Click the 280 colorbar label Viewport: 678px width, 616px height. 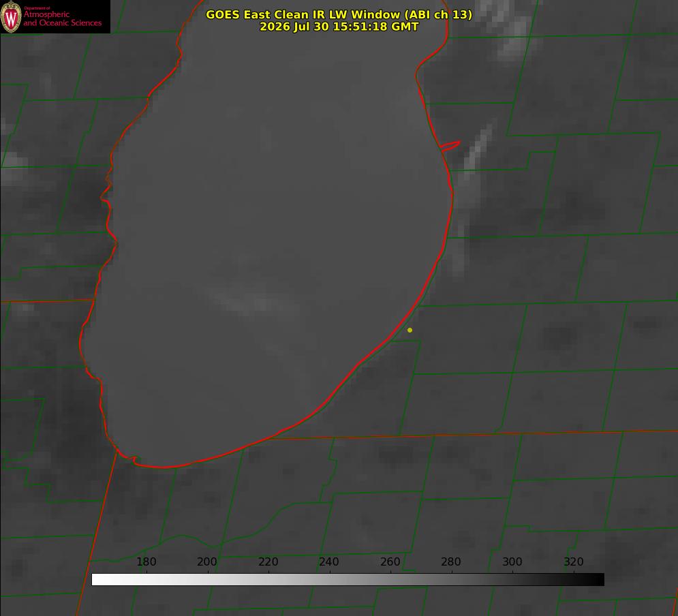pyautogui.click(x=451, y=562)
